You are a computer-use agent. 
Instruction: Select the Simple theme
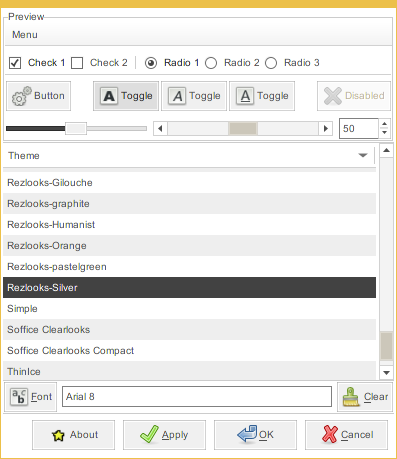pos(189,309)
